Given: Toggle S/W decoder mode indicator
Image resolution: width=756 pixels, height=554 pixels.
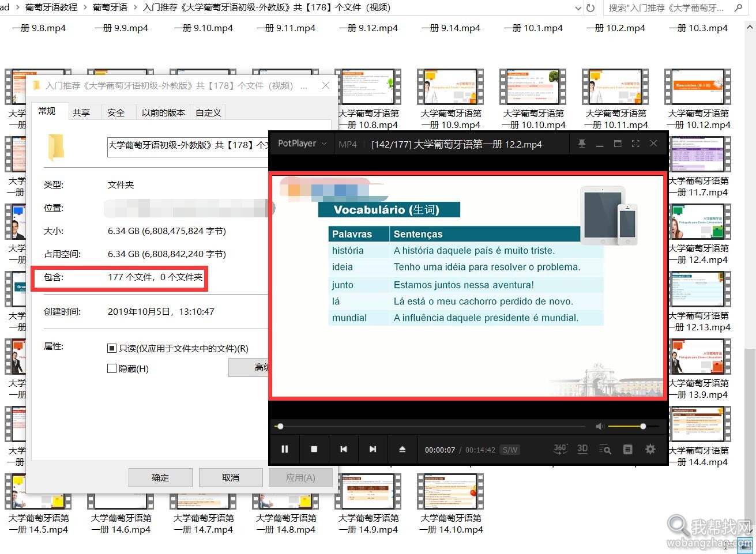Looking at the screenshot, I should (510, 450).
